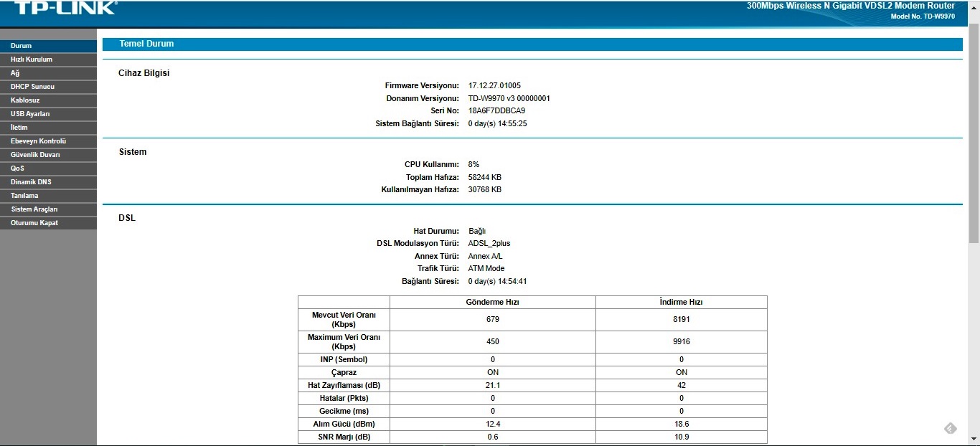Click the vertical page scrollbar thumb
The height and width of the screenshot is (446, 980).
[974, 133]
